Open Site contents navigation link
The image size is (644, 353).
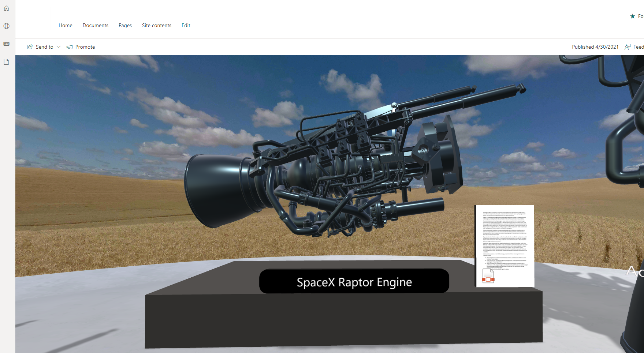(x=157, y=25)
